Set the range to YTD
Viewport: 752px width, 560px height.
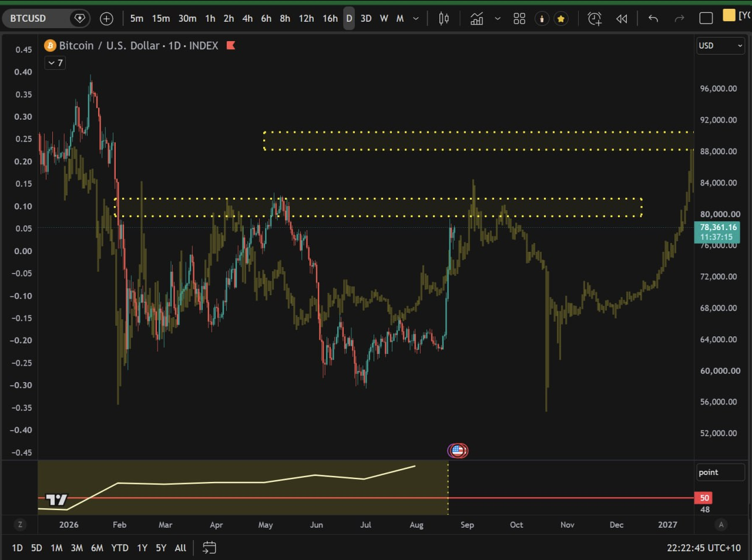pos(120,548)
